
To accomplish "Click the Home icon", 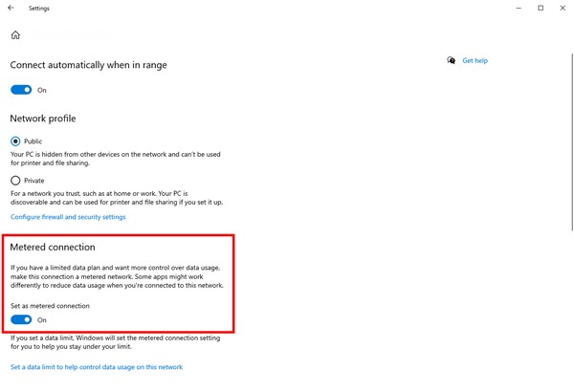I will click(x=15, y=35).
